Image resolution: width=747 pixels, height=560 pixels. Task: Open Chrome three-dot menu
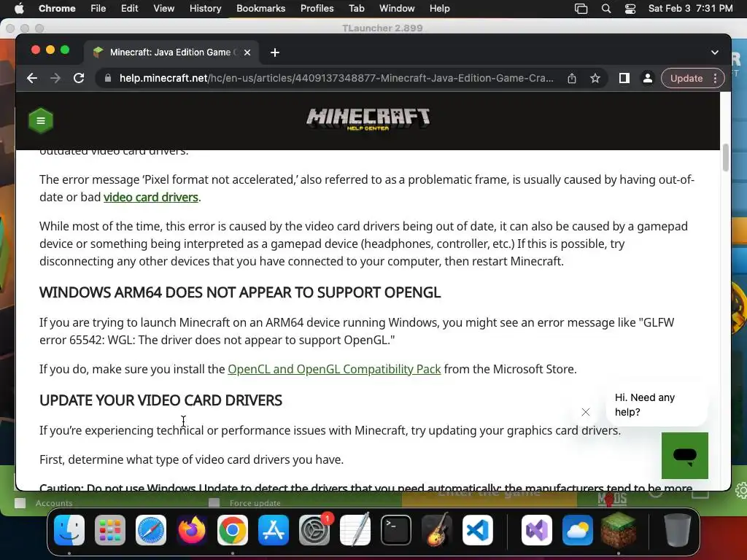[715, 78]
